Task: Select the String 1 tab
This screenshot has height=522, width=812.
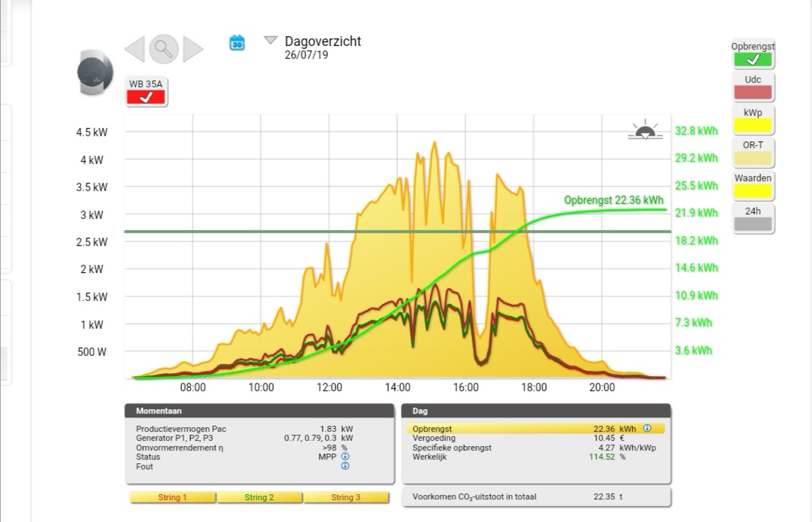Action: click(x=173, y=497)
